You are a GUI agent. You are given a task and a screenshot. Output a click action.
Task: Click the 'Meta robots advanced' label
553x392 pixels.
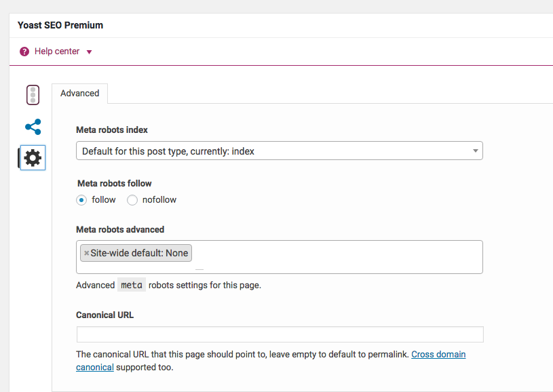pyautogui.click(x=120, y=229)
